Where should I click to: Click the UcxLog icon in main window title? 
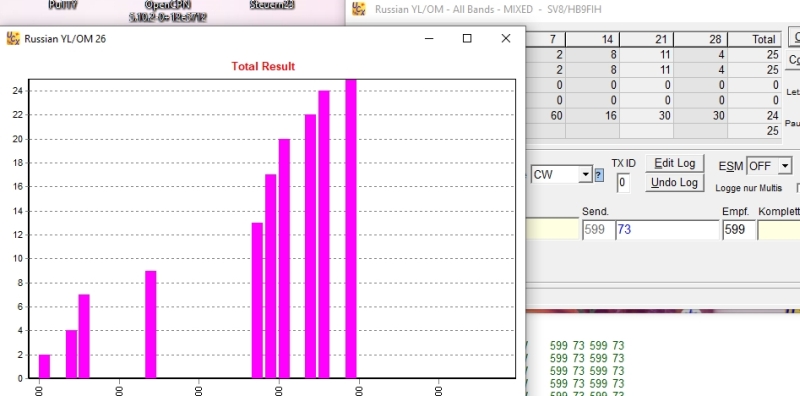click(359, 9)
